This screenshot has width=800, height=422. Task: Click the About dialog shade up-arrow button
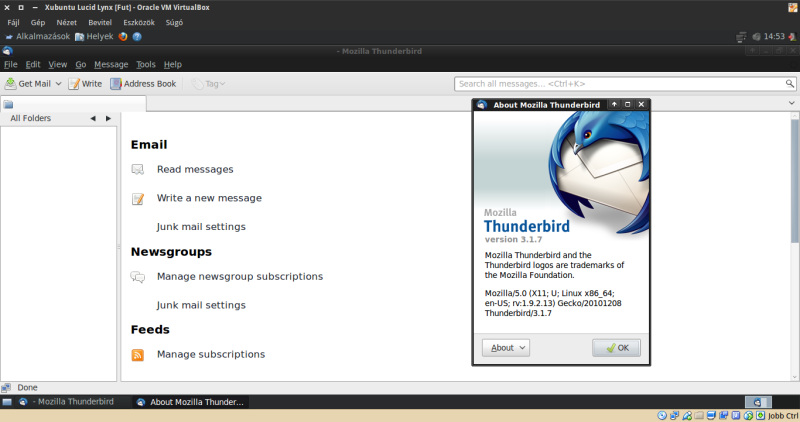tap(614, 104)
